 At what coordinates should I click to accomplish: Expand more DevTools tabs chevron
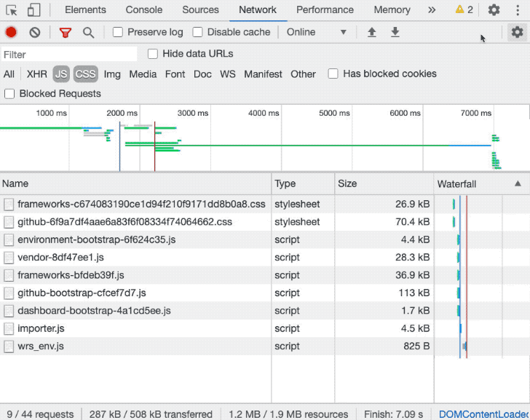[x=432, y=10]
